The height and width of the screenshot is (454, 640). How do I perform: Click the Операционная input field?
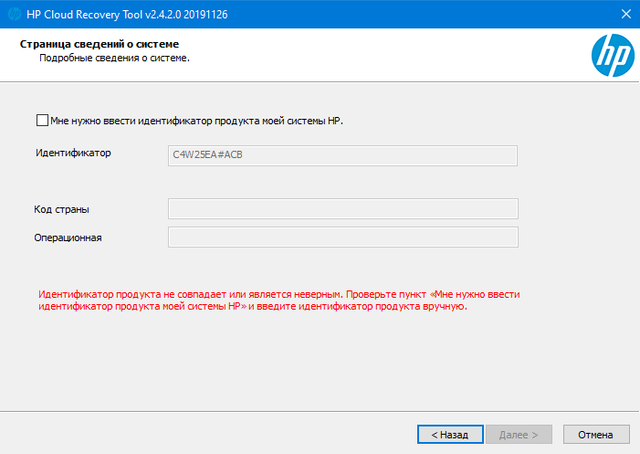(343, 237)
